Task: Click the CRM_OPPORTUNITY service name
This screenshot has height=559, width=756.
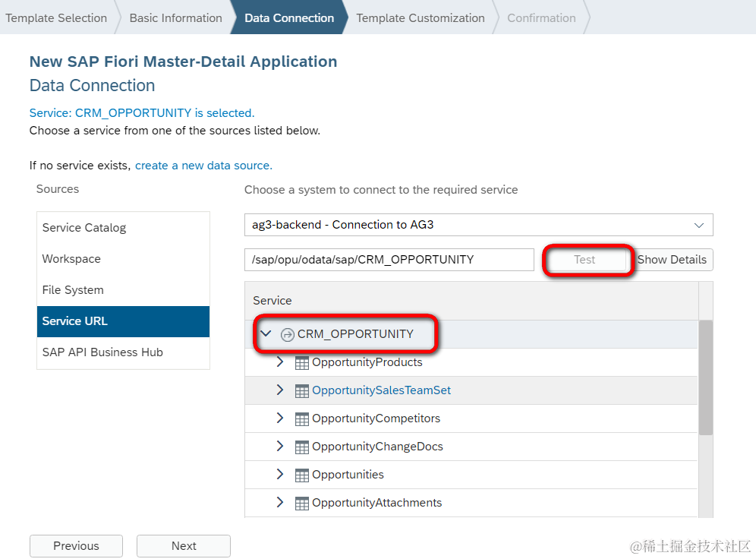Action: coord(355,334)
